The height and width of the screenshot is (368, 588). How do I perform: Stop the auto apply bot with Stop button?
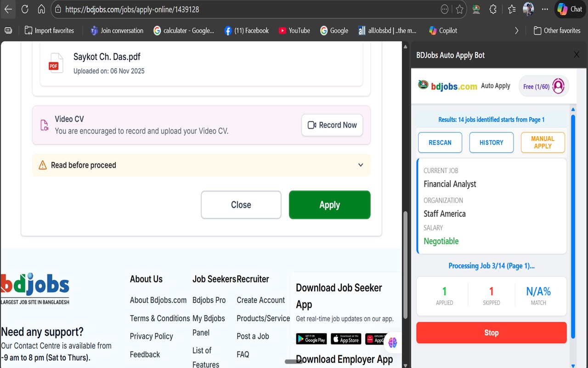pyautogui.click(x=492, y=333)
